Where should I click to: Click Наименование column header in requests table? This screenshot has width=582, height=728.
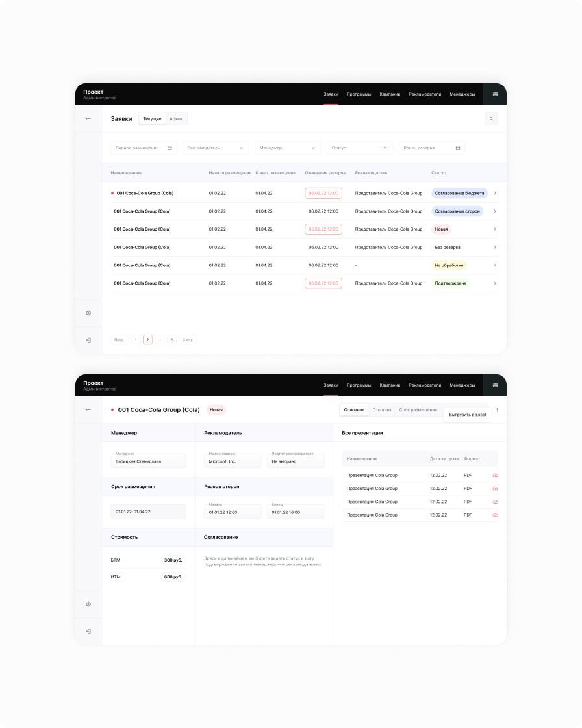pos(126,173)
